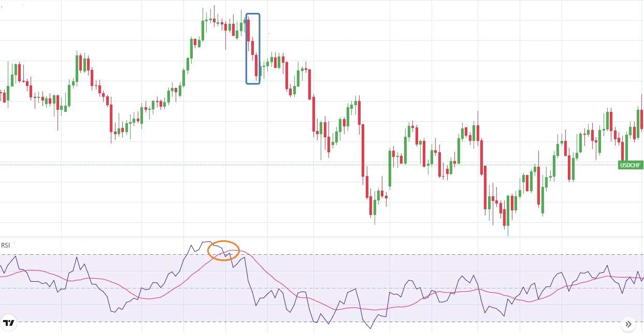This screenshot has width=644, height=333.
Task: Select the orange ellipse drawing on RSI
Action: (x=223, y=241)
